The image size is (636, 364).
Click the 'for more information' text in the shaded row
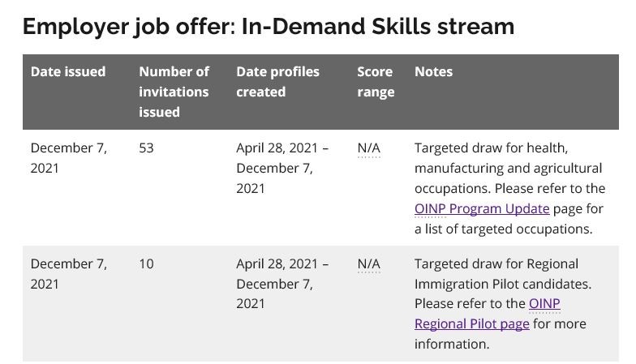(500, 334)
